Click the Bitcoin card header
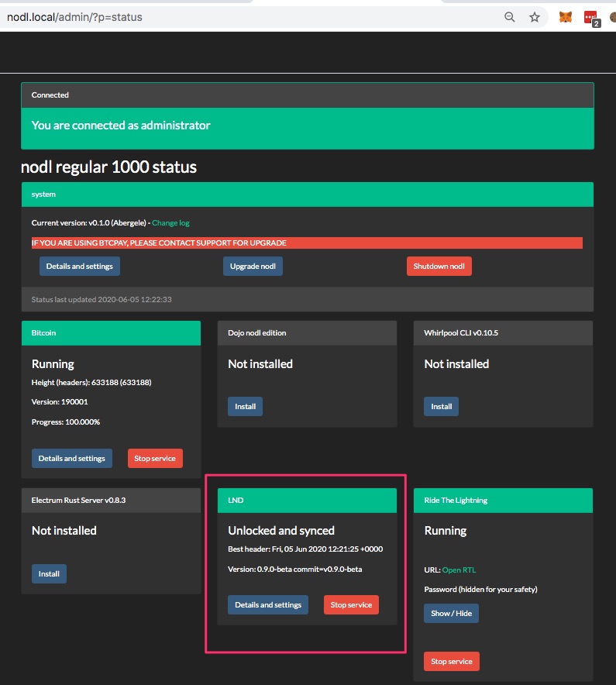616x685 pixels. [111, 333]
